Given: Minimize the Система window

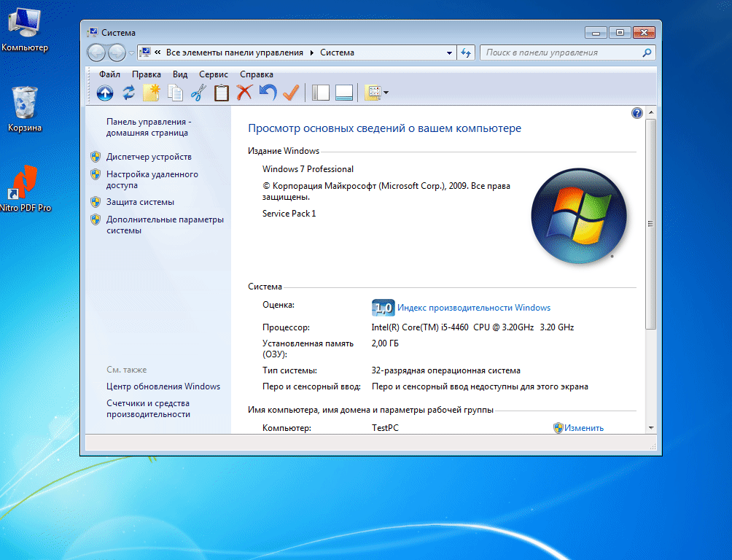Looking at the screenshot, I should [x=596, y=33].
